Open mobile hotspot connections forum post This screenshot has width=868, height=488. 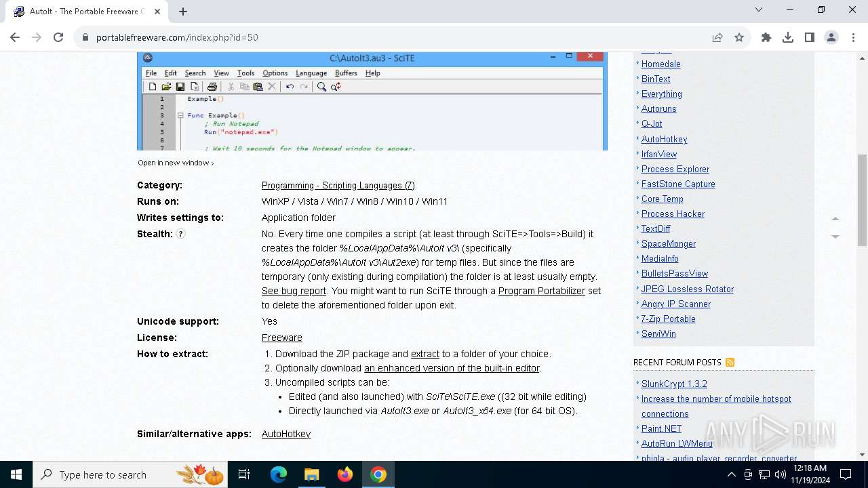pyautogui.click(x=716, y=406)
